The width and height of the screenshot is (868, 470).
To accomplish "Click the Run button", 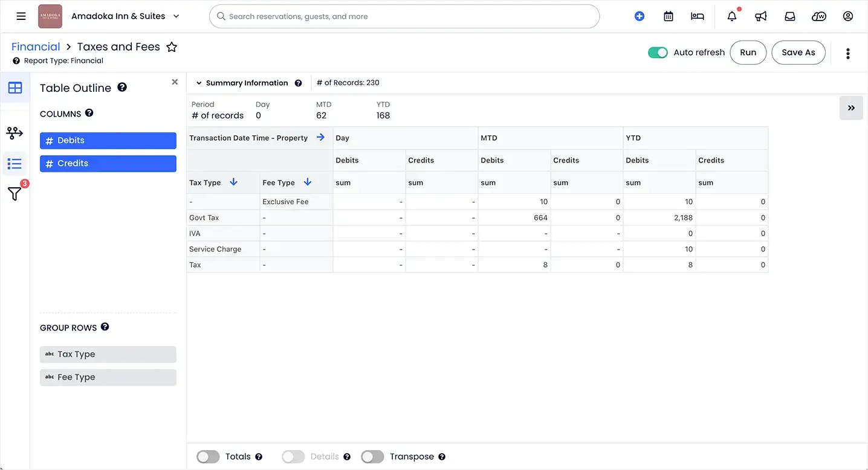I will coord(748,53).
